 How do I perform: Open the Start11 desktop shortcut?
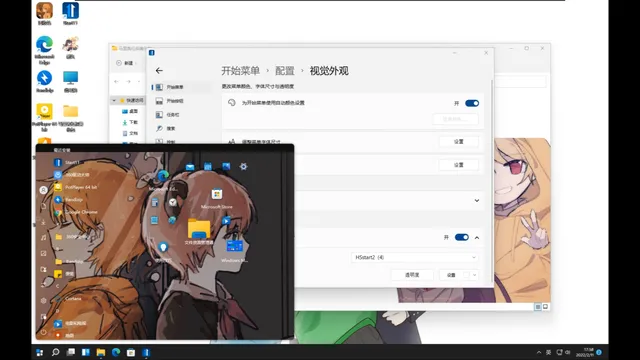point(70,13)
